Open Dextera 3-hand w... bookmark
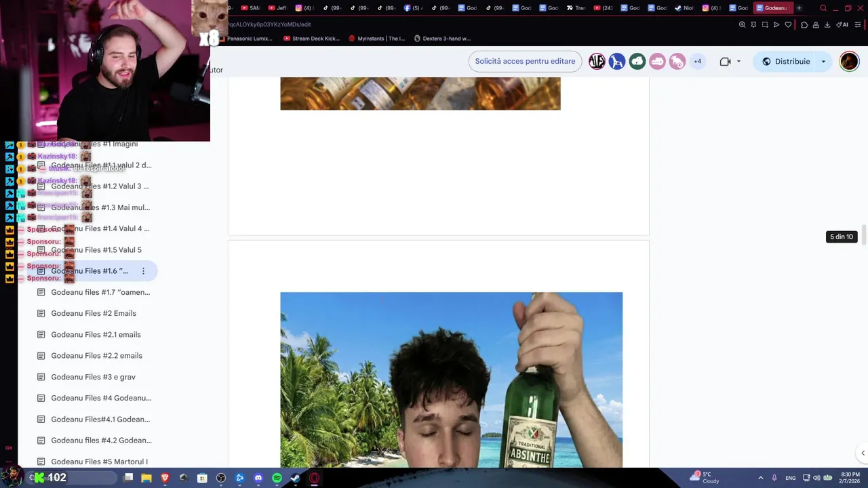868x488 pixels. click(442, 39)
